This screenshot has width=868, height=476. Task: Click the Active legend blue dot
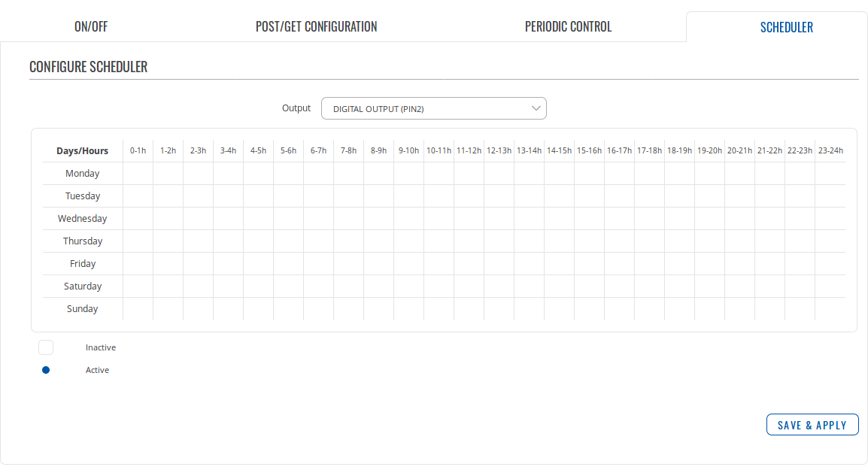(46, 370)
